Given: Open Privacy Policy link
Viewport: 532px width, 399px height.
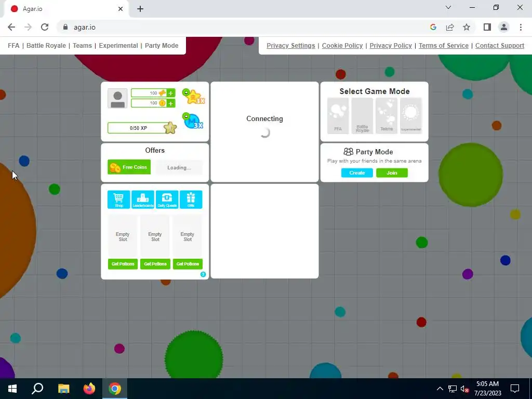Looking at the screenshot, I should click(x=391, y=46).
